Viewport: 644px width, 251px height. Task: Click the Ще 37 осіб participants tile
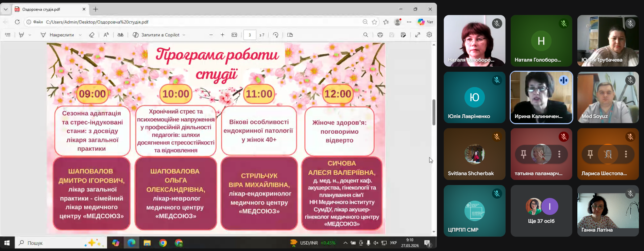point(541,211)
